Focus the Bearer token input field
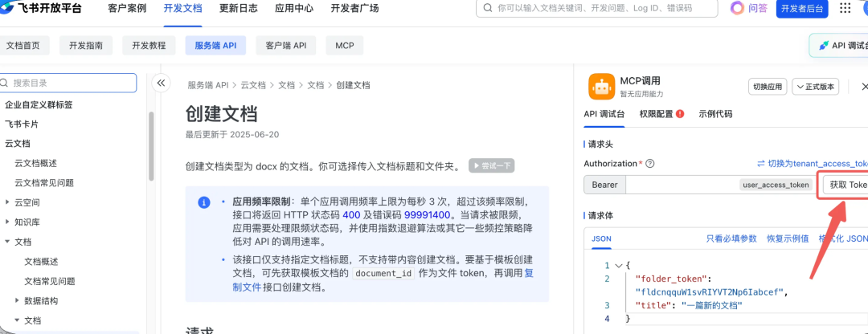The height and width of the screenshot is (334, 868). pos(682,185)
